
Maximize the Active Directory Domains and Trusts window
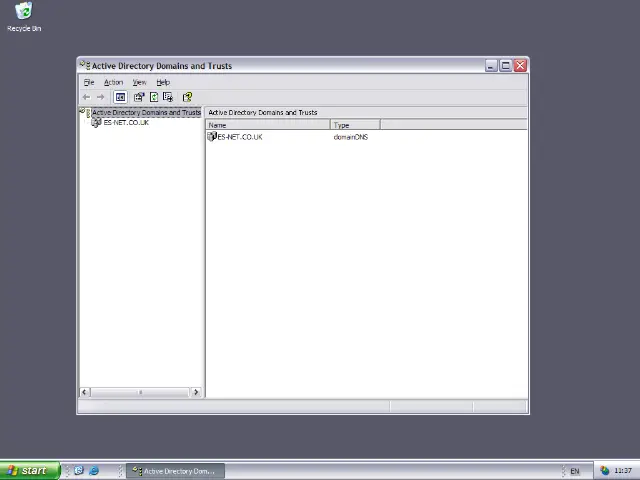[x=506, y=65]
